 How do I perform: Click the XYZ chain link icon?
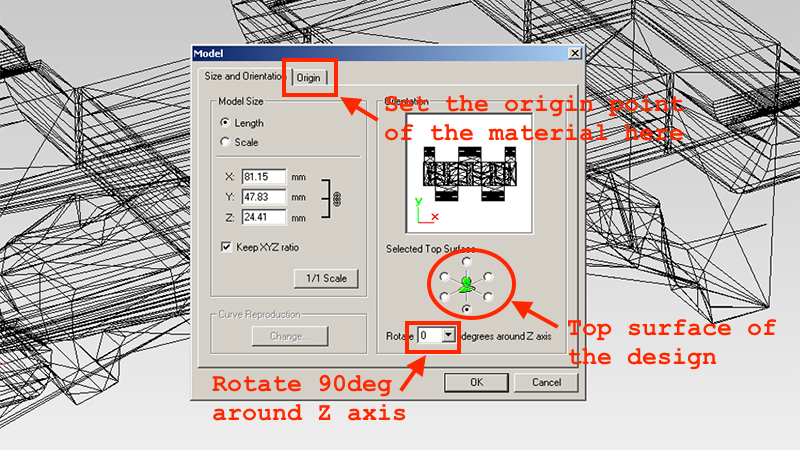click(x=337, y=198)
